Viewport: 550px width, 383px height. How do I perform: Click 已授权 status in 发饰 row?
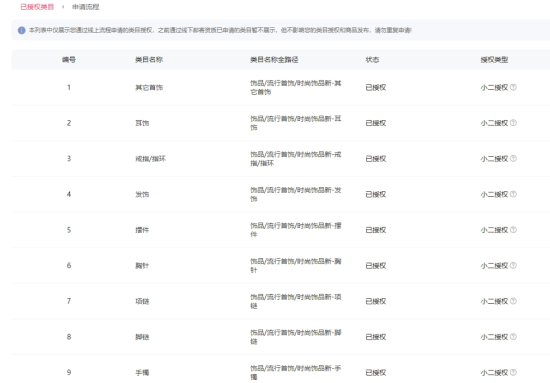pyautogui.click(x=376, y=194)
